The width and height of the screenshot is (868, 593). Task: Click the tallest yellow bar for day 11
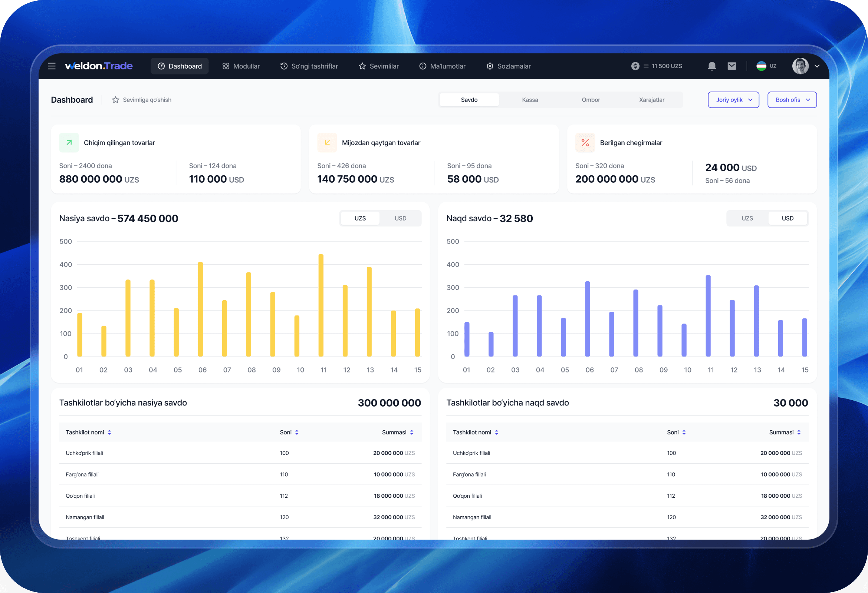320,305
